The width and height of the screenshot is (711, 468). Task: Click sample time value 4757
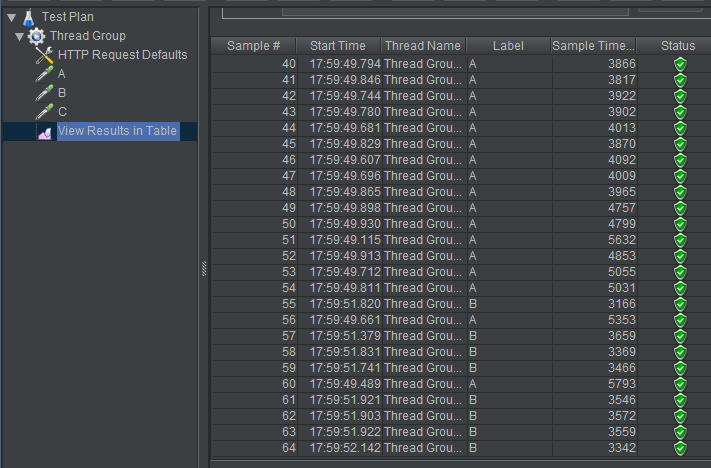point(622,208)
